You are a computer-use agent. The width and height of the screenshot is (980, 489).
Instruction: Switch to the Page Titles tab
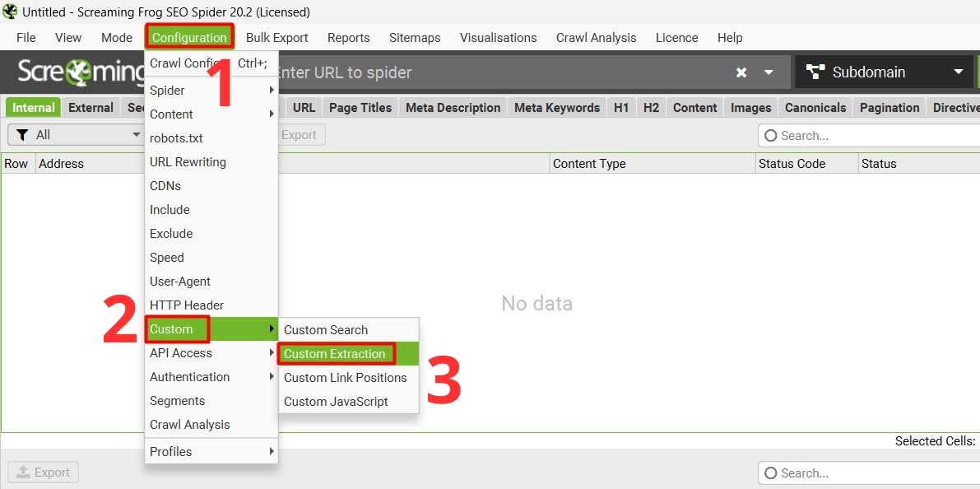(x=360, y=108)
